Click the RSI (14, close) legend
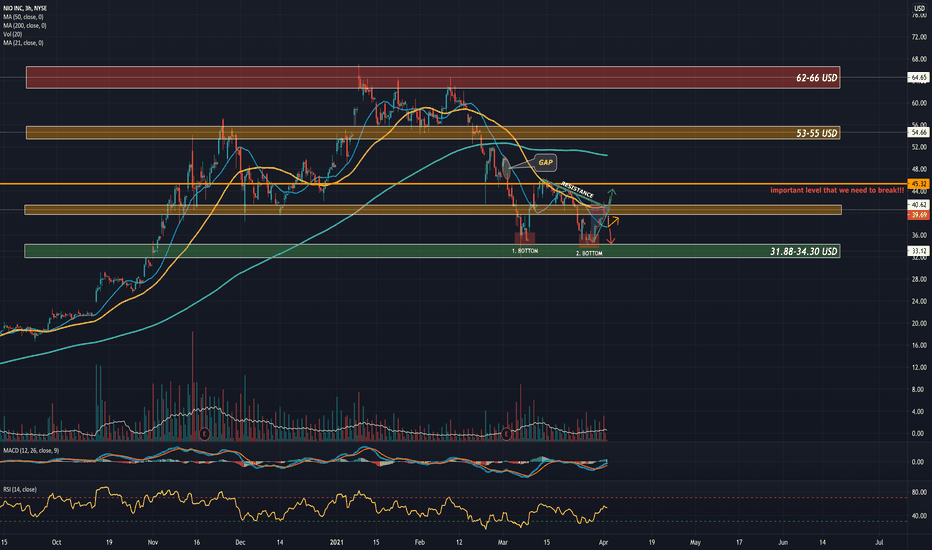Viewport: 932px width, 550px height. pos(20,489)
